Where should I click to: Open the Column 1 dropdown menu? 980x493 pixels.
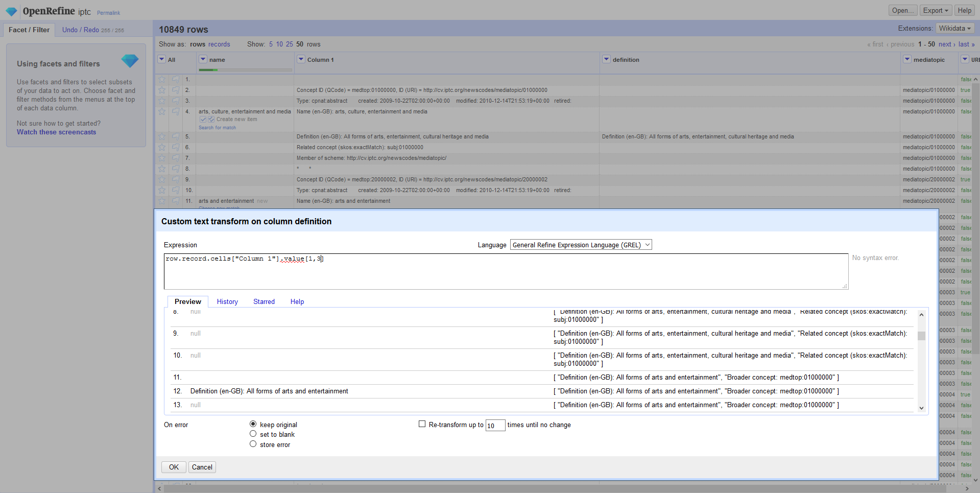click(x=301, y=59)
